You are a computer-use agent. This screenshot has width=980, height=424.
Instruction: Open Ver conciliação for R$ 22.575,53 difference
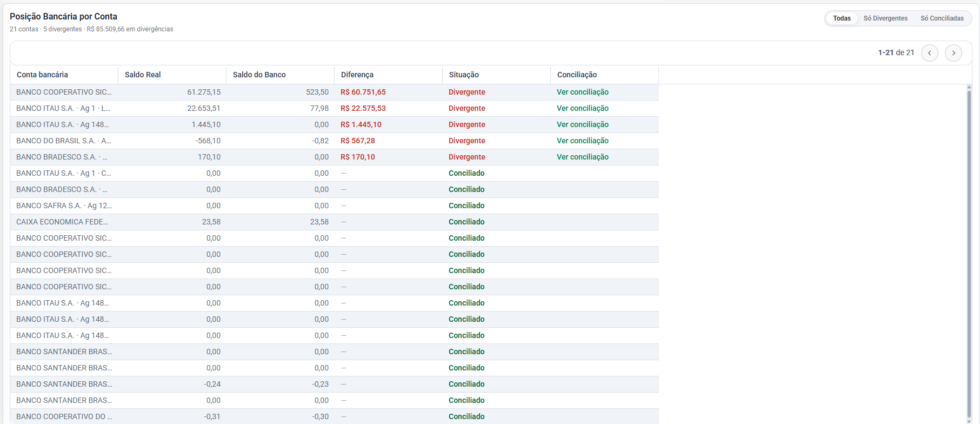tap(583, 108)
